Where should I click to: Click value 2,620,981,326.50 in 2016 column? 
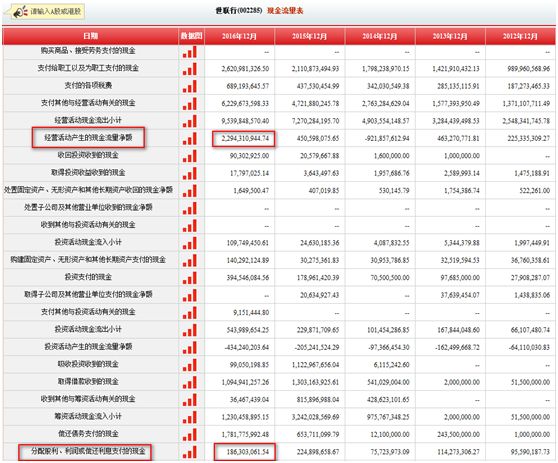(245, 69)
